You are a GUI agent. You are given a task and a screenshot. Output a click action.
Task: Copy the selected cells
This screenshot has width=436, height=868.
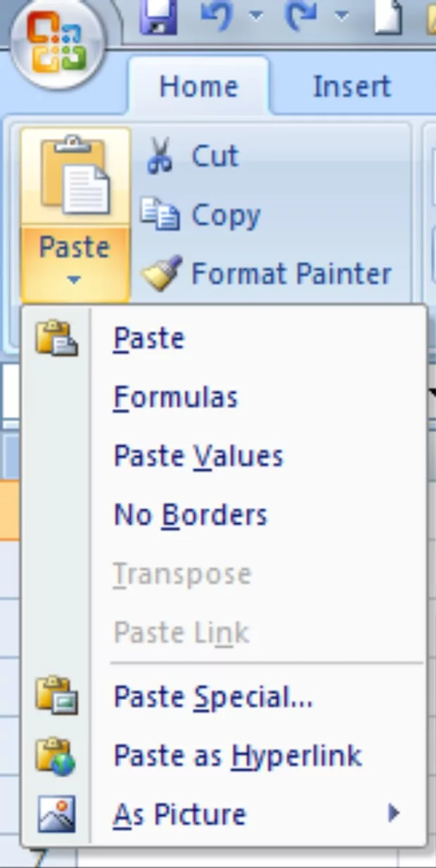(200, 215)
